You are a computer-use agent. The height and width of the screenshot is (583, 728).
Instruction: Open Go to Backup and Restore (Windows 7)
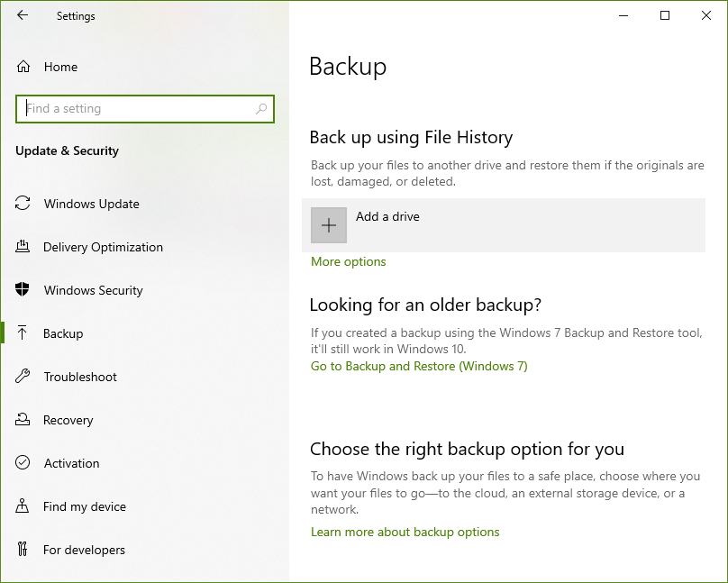(419, 366)
